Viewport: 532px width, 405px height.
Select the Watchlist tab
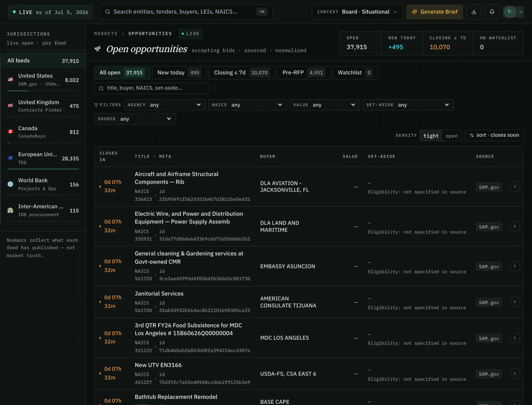coord(355,73)
